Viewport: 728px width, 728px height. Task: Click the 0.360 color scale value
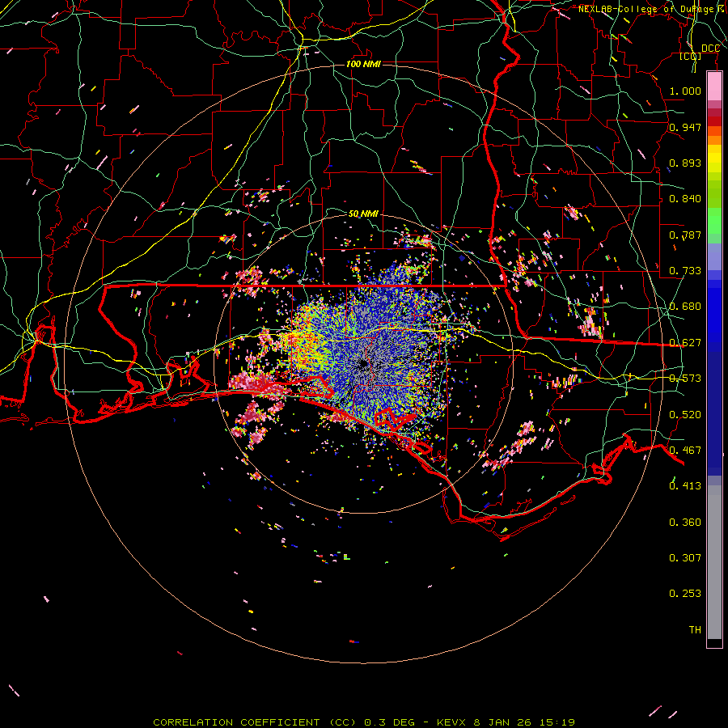[685, 523]
